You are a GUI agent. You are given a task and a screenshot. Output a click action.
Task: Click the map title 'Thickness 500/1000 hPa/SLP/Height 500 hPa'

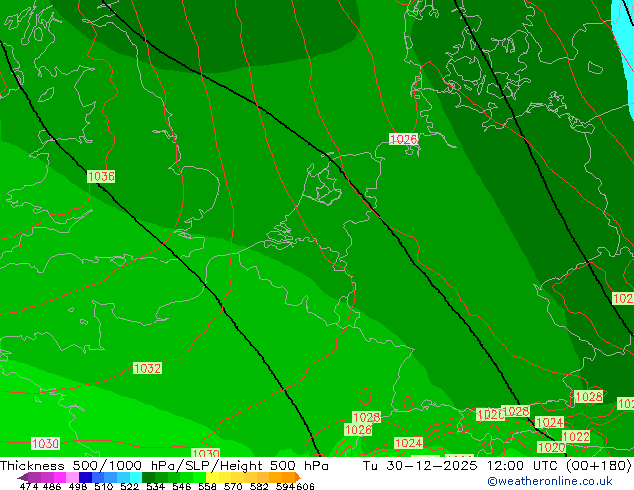coord(164,465)
